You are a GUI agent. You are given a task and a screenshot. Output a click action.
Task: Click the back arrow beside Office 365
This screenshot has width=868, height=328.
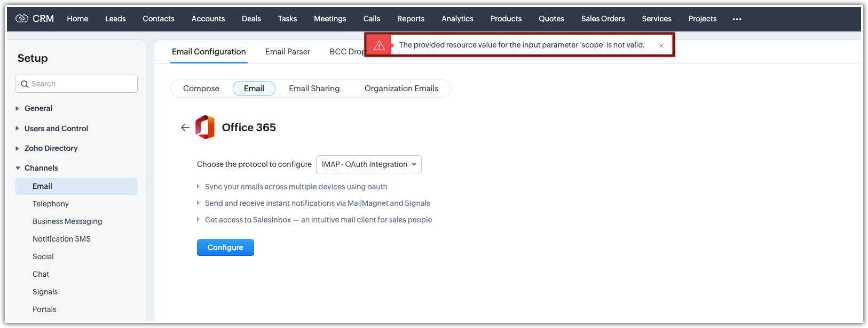[185, 127]
